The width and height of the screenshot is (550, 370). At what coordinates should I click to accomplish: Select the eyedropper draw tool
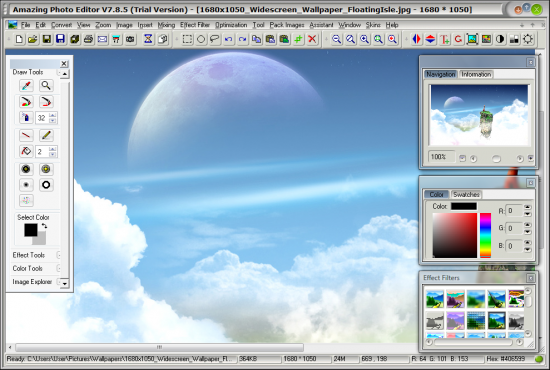click(x=26, y=85)
